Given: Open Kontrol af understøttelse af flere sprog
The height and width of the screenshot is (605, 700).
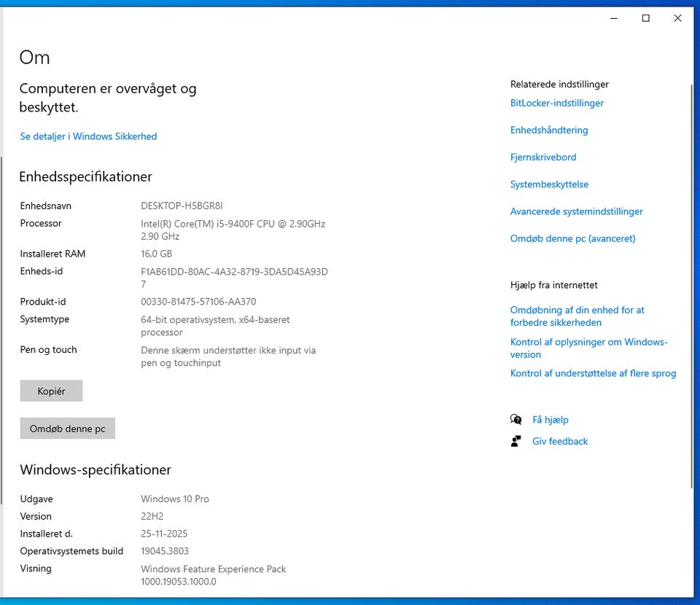Looking at the screenshot, I should click(593, 373).
